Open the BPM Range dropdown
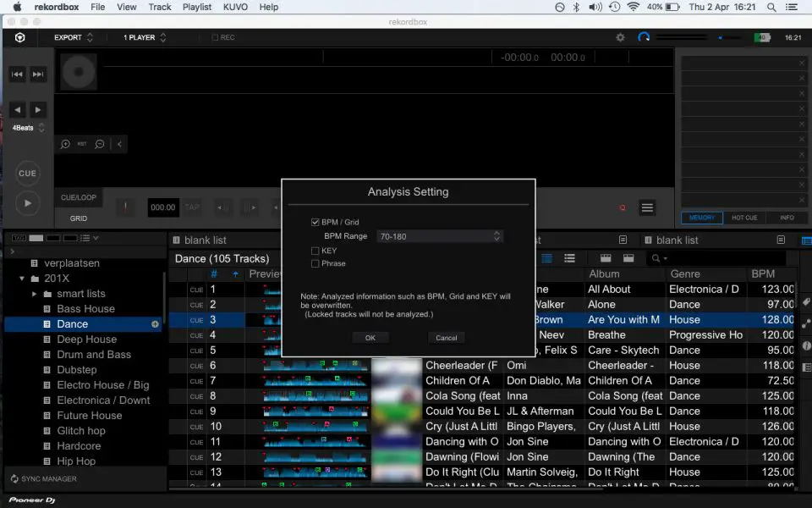Image resolution: width=812 pixels, height=508 pixels. click(x=440, y=236)
